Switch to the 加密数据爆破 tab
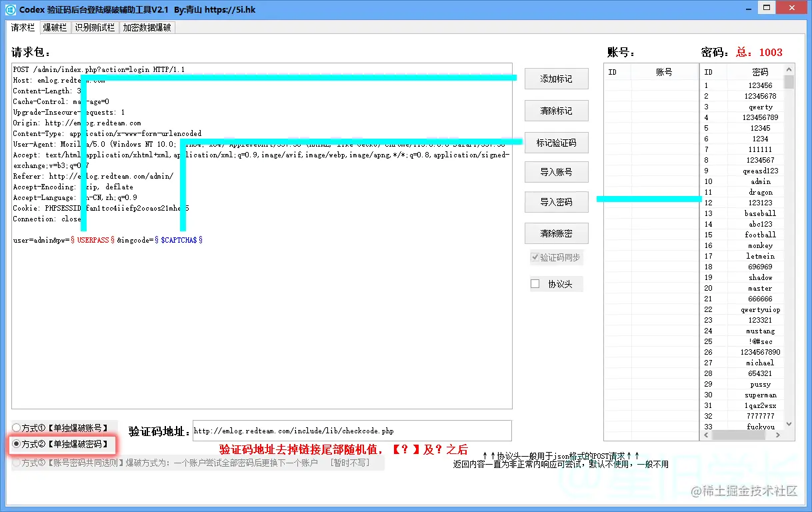 point(147,28)
